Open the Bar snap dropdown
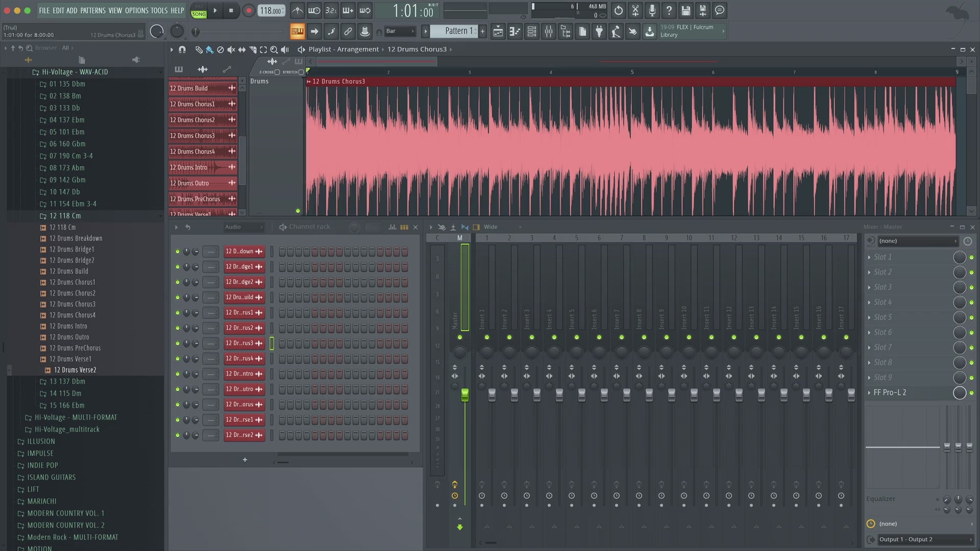Viewport: 980px width, 551px height. [x=401, y=31]
